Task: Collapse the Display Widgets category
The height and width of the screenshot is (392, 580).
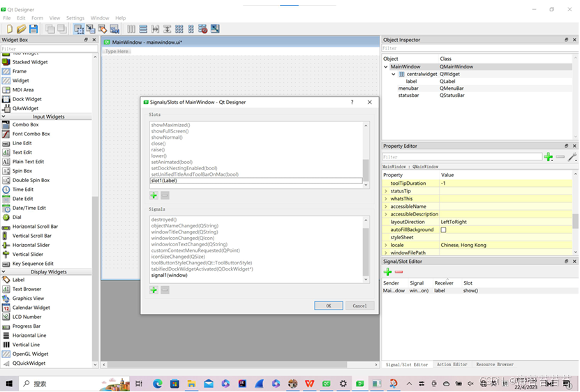Action: point(3,272)
